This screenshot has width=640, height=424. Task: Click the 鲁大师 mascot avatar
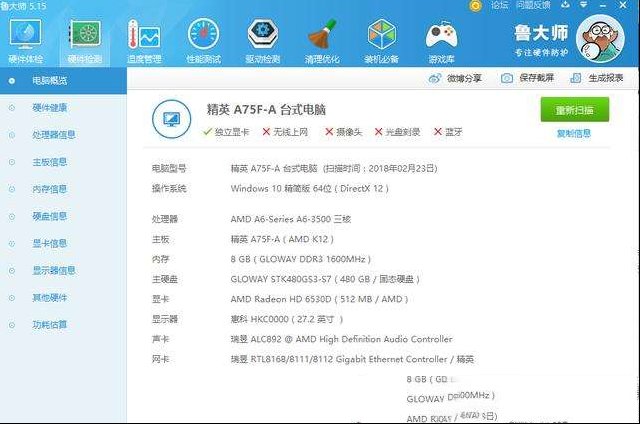[x=600, y=38]
